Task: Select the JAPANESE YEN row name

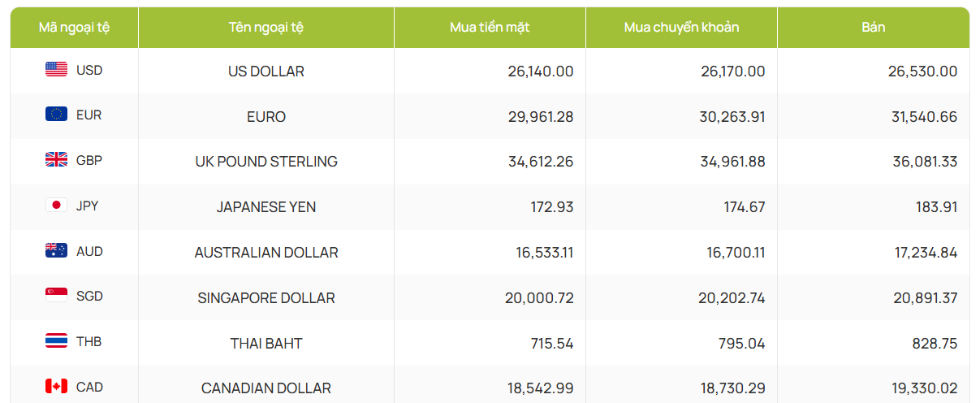Action: pos(266,207)
